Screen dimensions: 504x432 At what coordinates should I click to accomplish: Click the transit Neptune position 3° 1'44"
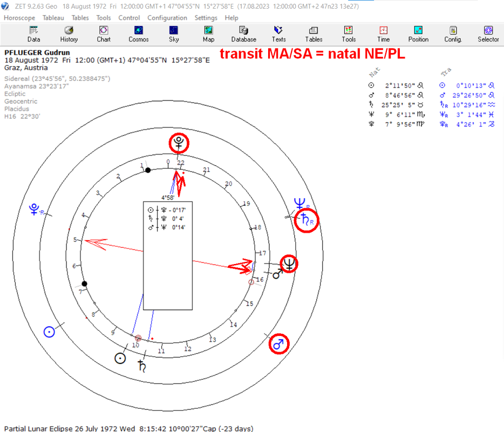(x=471, y=114)
